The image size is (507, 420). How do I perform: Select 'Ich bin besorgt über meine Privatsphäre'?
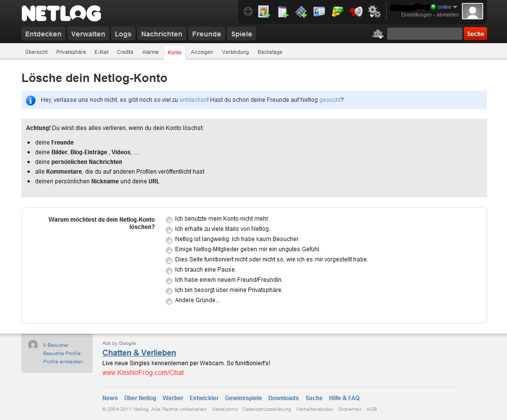click(x=169, y=291)
